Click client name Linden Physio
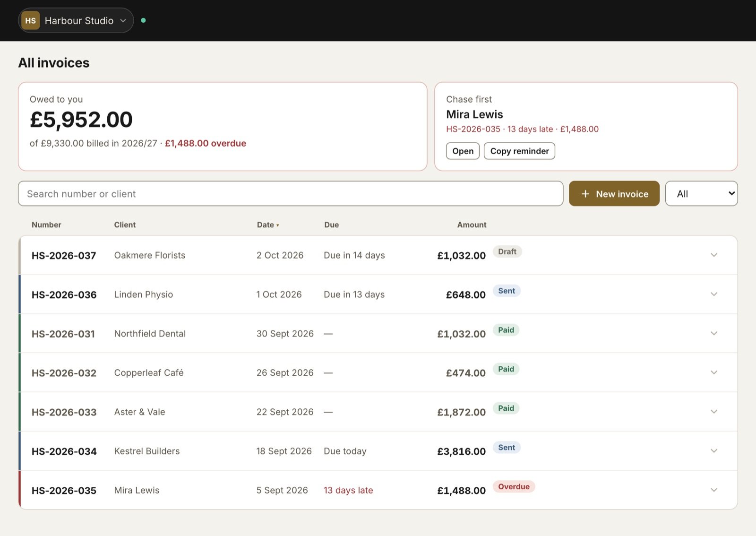The image size is (756, 536). [x=144, y=294]
